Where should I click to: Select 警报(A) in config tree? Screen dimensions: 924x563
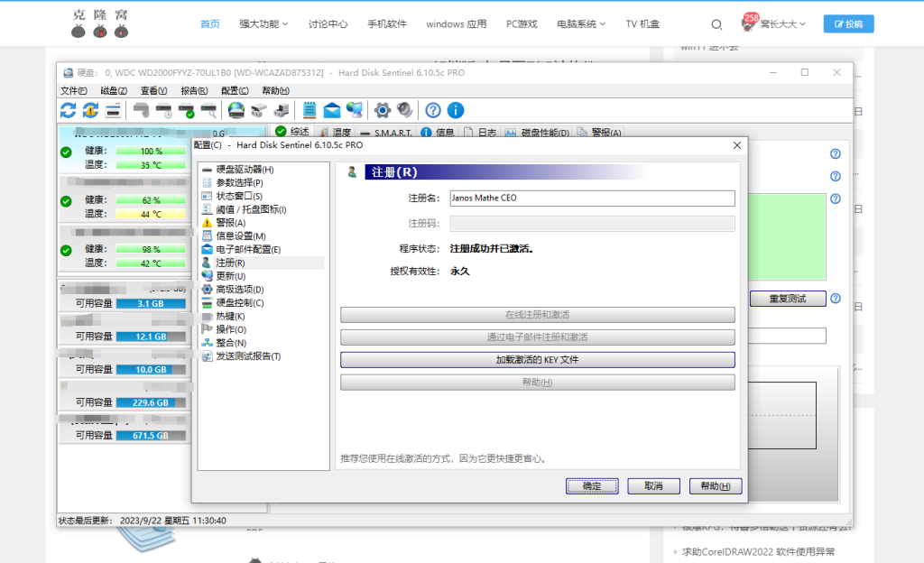coord(230,223)
